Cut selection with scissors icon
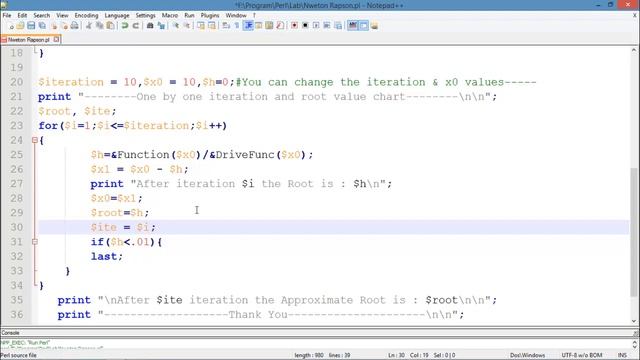Viewport: 640px width, 360px height. (89, 26)
